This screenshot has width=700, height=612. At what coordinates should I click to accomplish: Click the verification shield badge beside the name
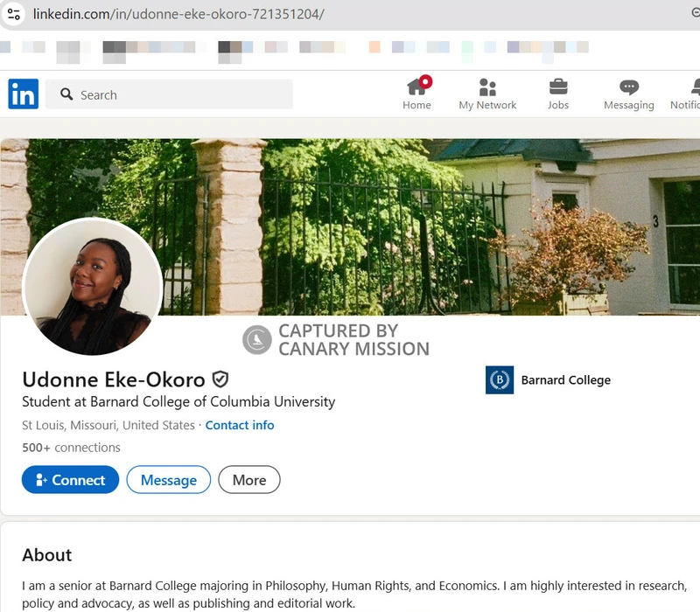pos(220,379)
